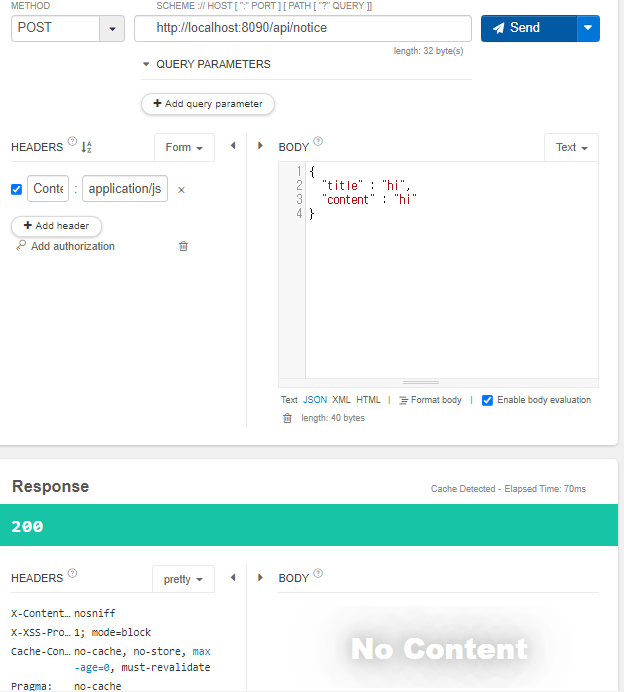Screen dimensions: 624x692
Task: Format the request body
Action: click(430, 400)
